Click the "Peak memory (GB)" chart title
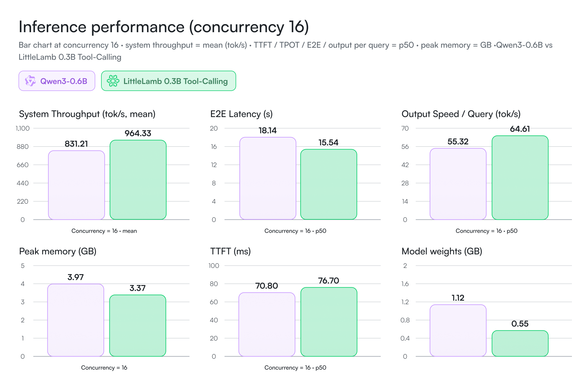Viewport: 588px width, 385px height. coord(58,251)
